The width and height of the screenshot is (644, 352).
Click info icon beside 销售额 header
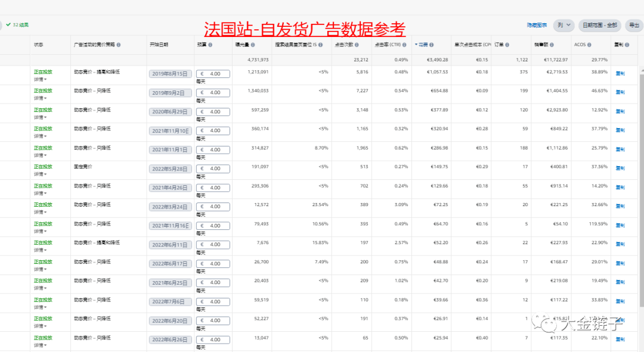[552, 45]
